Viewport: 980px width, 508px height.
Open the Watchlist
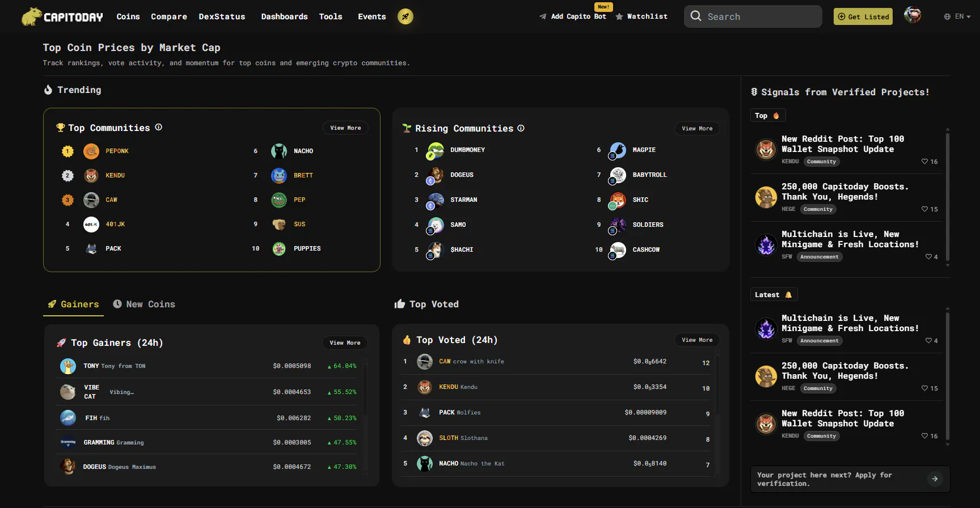click(641, 16)
